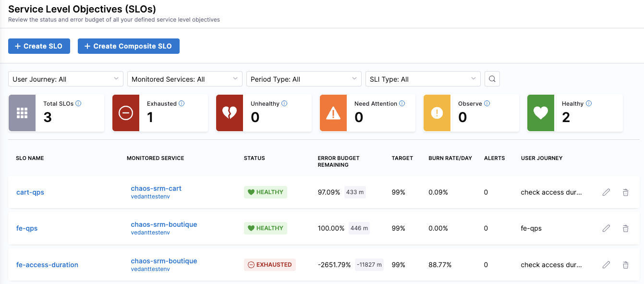644x284 pixels.
Task: Open the Period Type dropdown
Action: tap(304, 78)
